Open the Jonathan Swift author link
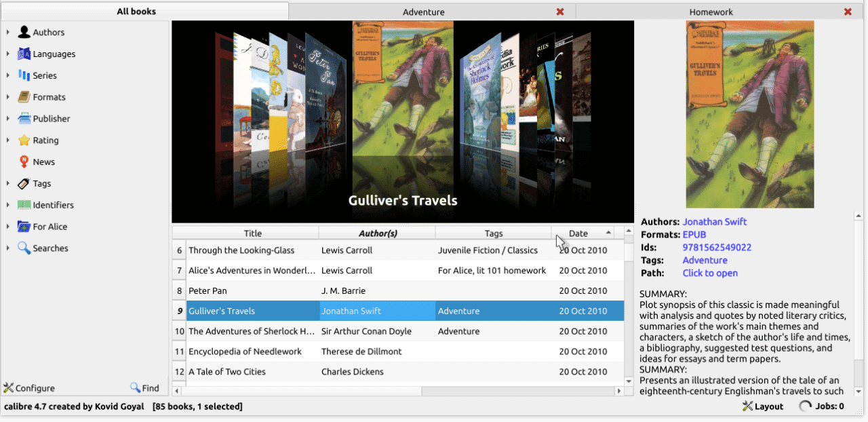Image resolution: width=868 pixels, height=422 pixels. [715, 222]
